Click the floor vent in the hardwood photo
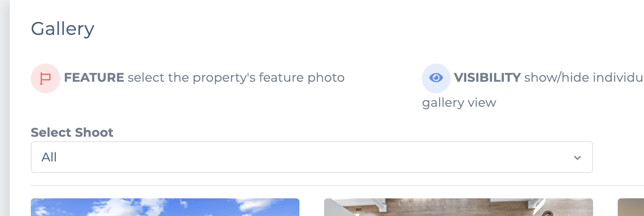Image resolution: width=644 pixels, height=216 pixels. click(x=359, y=209)
